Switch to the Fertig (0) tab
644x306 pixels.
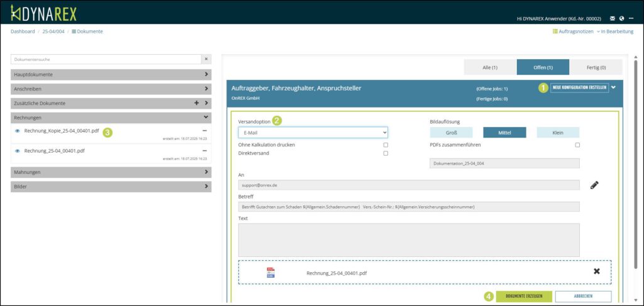pos(596,67)
